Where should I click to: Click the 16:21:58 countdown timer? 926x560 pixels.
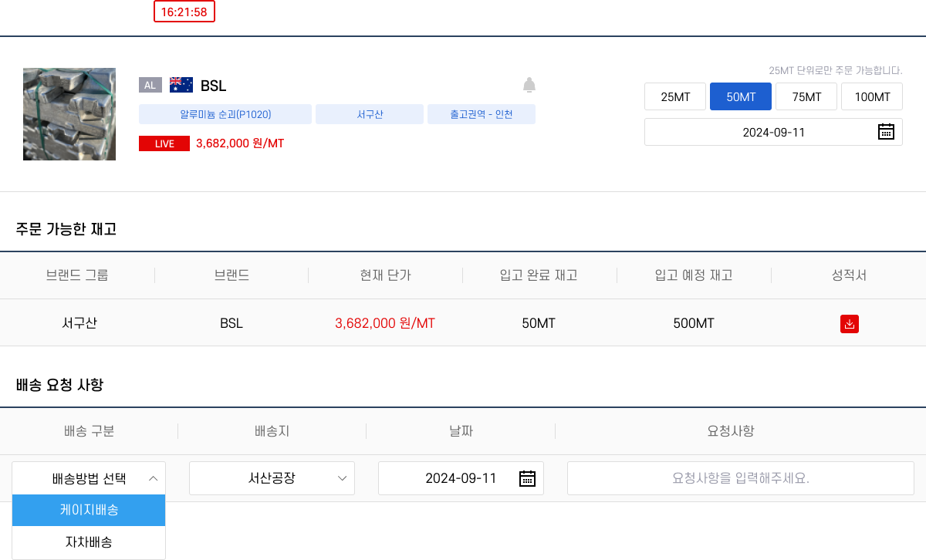184,12
